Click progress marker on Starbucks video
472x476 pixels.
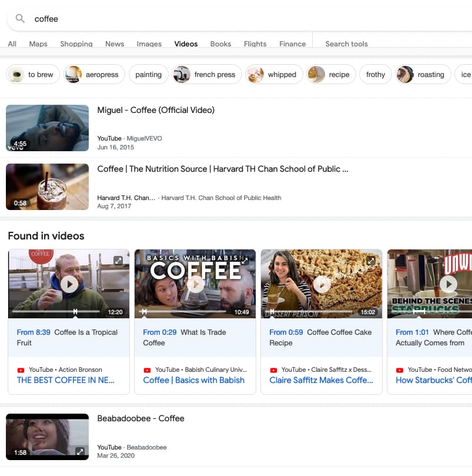coord(419,311)
